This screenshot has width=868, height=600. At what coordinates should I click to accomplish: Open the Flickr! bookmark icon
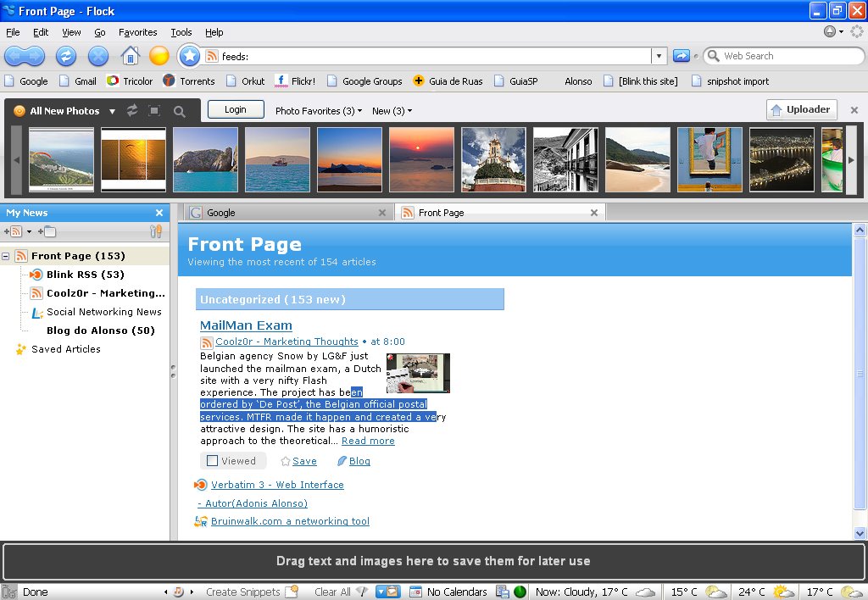pos(281,81)
